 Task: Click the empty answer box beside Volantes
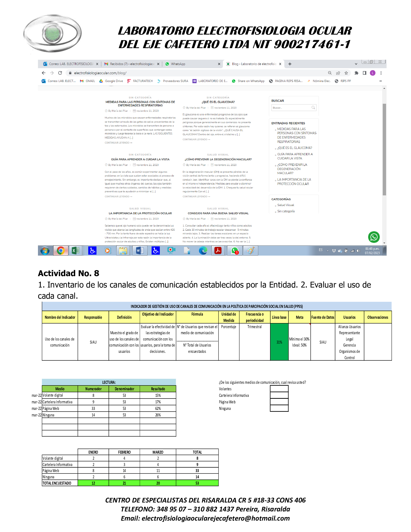[x=279, y=389]
